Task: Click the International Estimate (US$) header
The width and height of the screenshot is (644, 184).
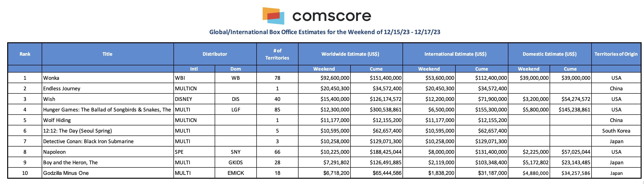Action: 455,54
